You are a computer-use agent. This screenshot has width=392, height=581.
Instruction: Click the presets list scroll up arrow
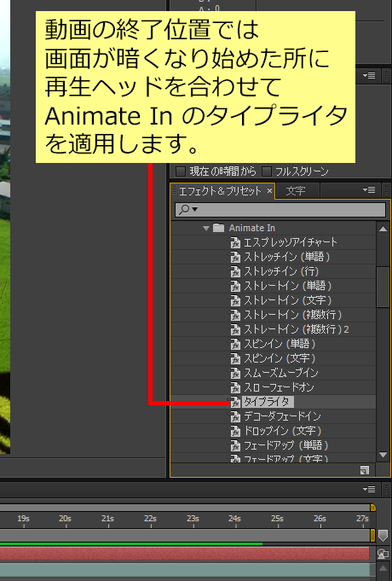(x=383, y=229)
